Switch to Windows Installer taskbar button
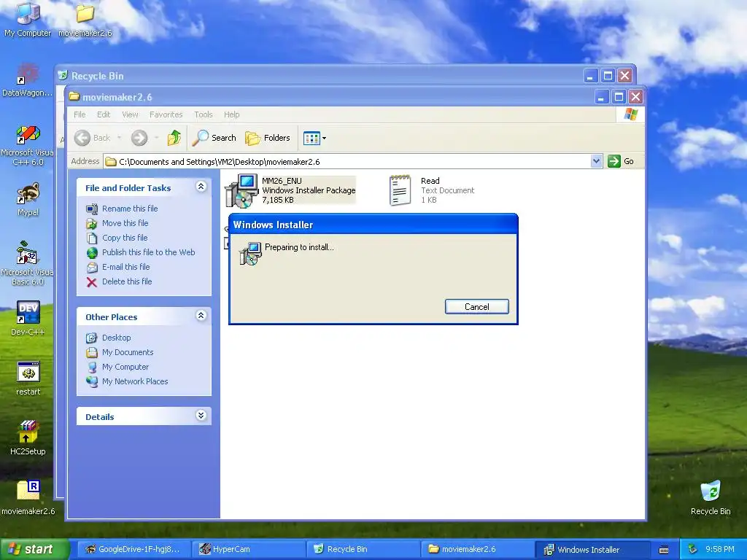Screen dimensions: 747x560 click(592, 550)
